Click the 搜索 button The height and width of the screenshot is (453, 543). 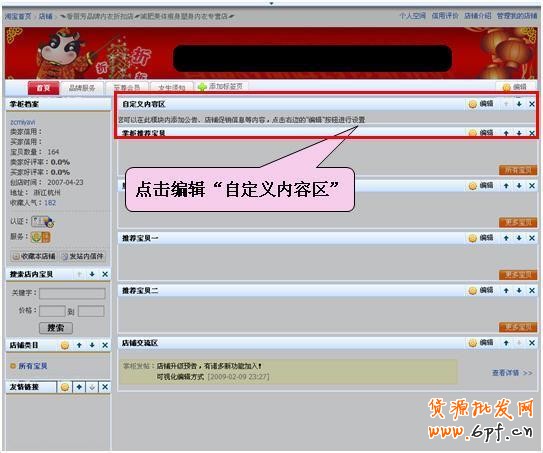(x=56, y=328)
